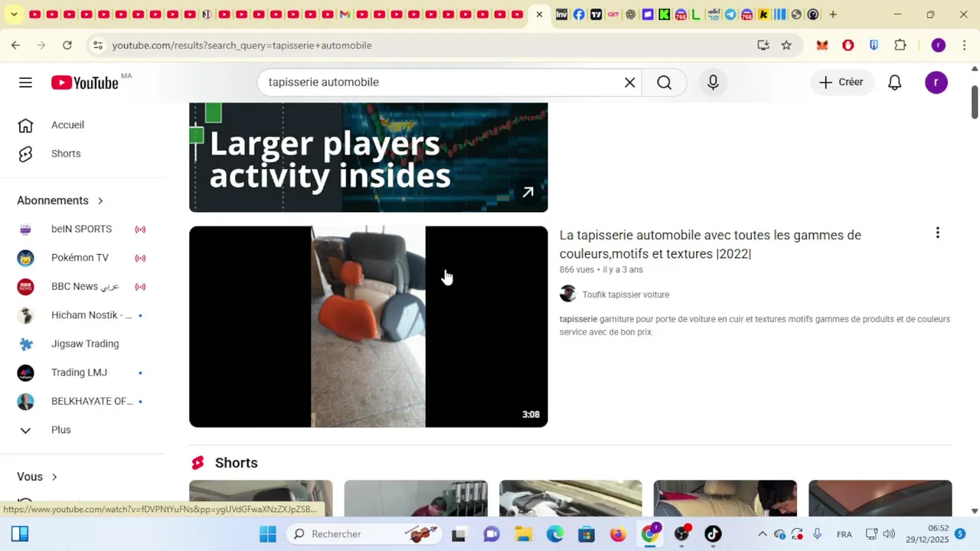Go back in the browser
The width and height of the screenshot is (980, 551).
pyautogui.click(x=15, y=45)
